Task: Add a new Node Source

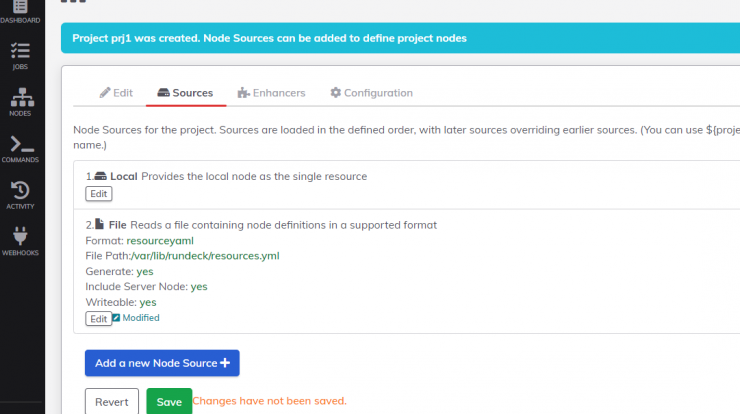Action: tap(162, 363)
